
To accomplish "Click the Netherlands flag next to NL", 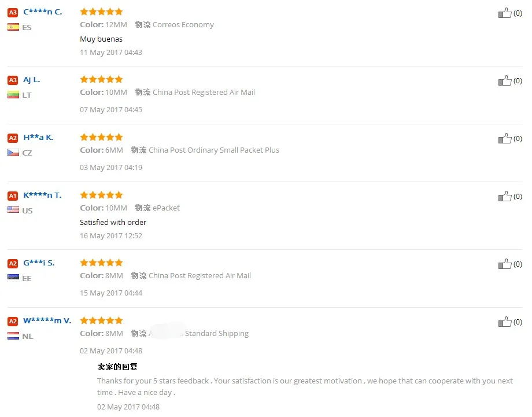I will [13, 336].
